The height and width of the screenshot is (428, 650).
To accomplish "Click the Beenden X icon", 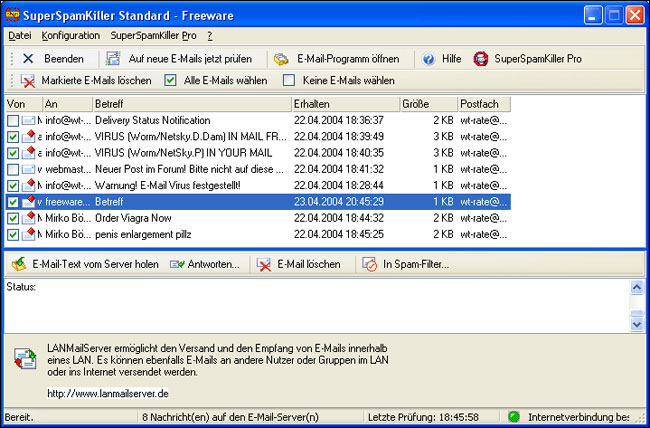I will (x=28, y=59).
